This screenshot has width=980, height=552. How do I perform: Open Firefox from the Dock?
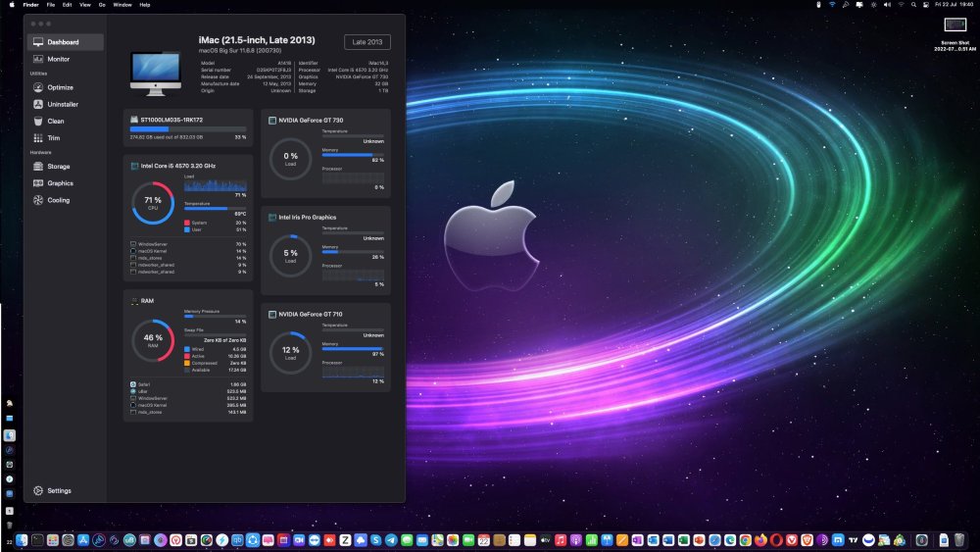click(760, 540)
